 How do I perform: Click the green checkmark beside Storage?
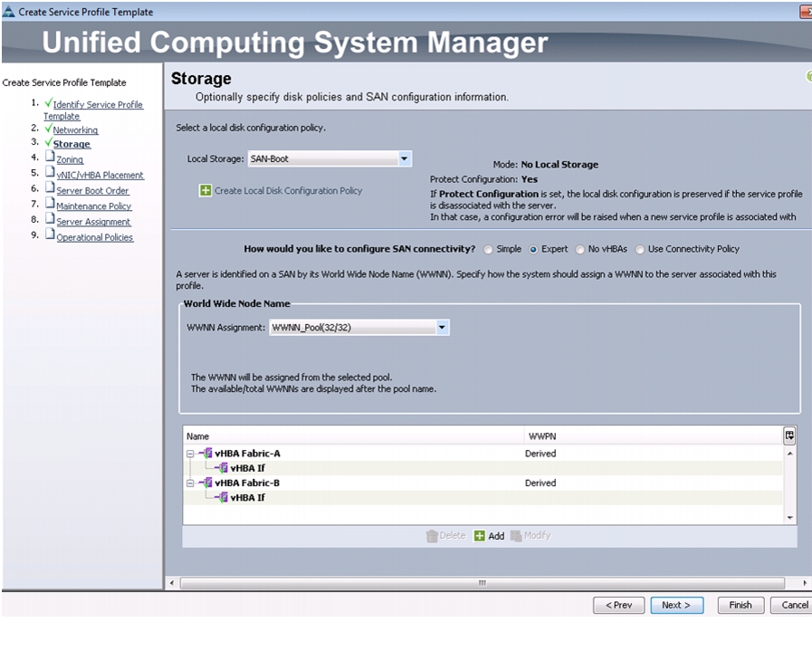(x=48, y=142)
